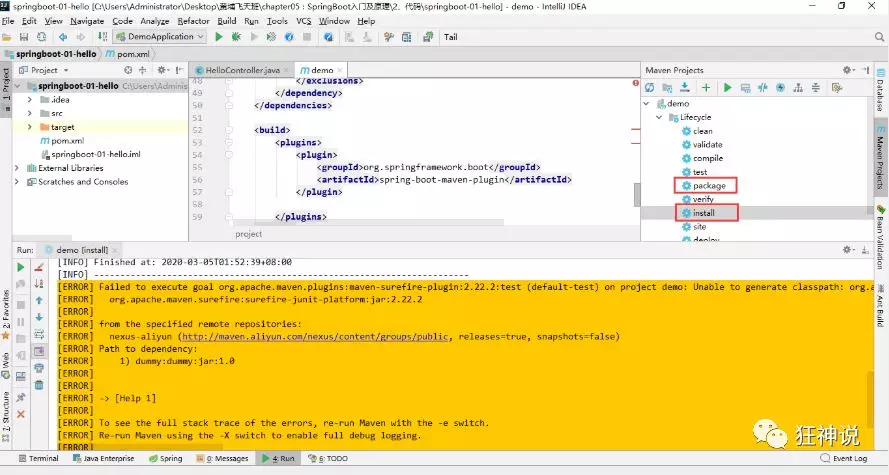Viewport: 889px width, 475px height.
Task: Click Tail button in main toolbar
Action: (x=451, y=37)
